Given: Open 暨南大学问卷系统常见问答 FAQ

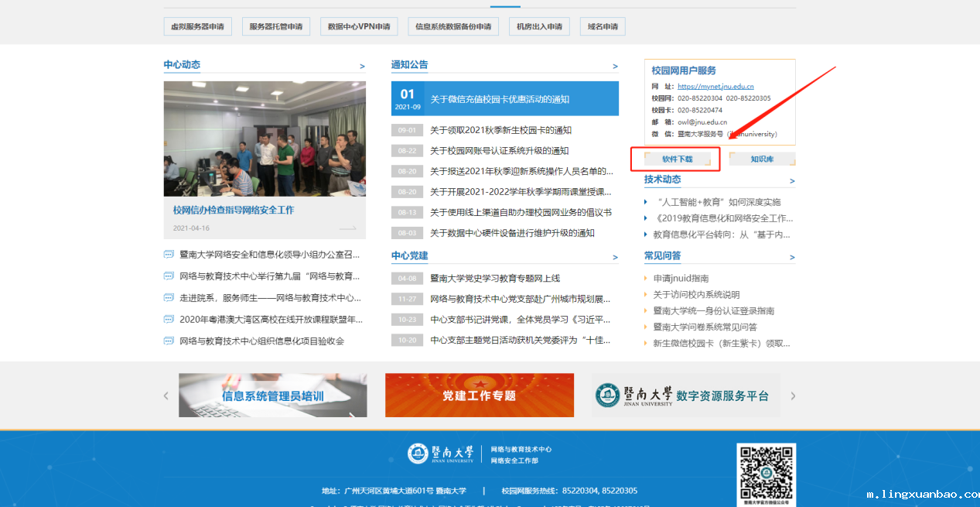Looking at the screenshot, I should [705, 327].
